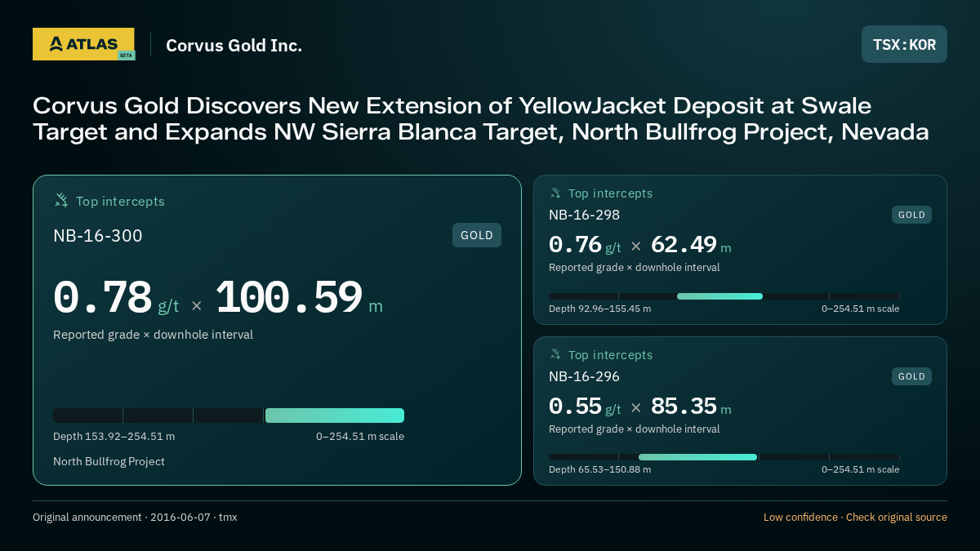
Task: Click the GOLD tag on NB-16-296
Action: (911, 376)
